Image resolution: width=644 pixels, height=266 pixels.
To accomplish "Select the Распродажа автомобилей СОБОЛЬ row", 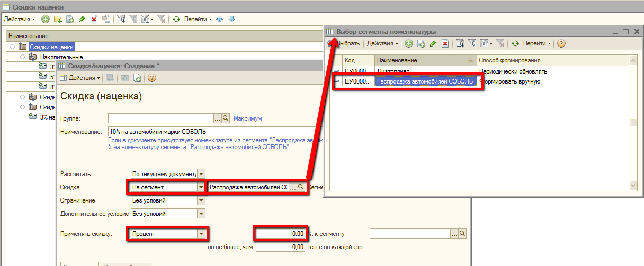I will 425,81.
